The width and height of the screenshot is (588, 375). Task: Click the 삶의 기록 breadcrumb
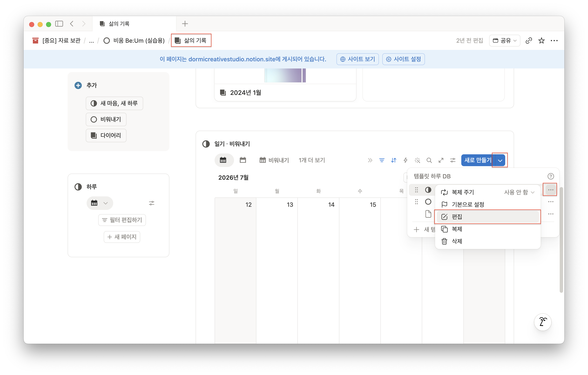[x=191, y=41]
